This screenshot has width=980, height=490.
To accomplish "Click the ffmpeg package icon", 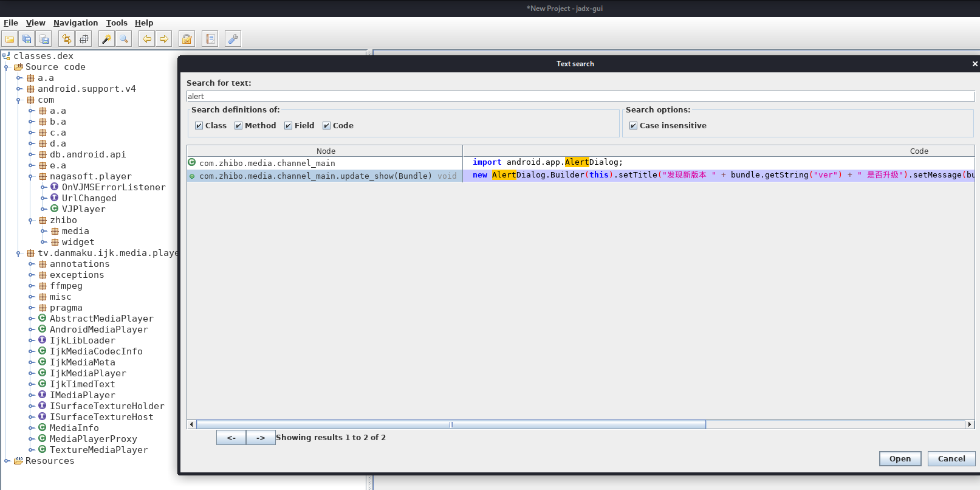I will 43,286.
